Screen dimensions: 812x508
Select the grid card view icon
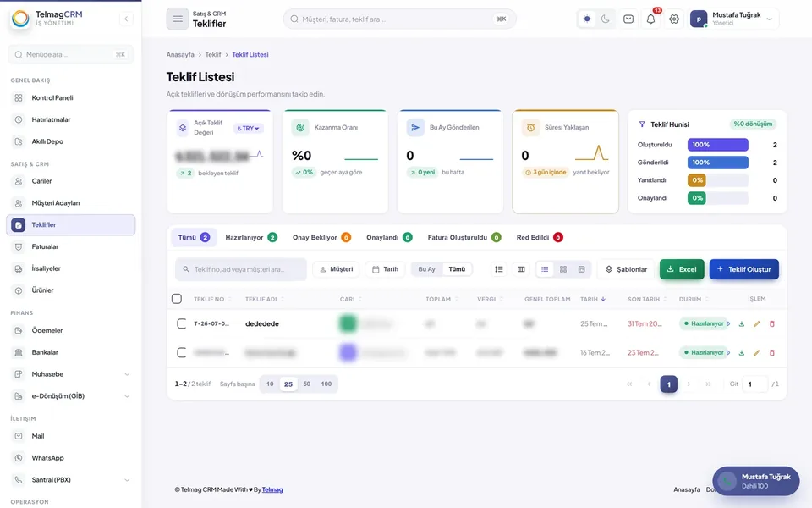[563, 269]
